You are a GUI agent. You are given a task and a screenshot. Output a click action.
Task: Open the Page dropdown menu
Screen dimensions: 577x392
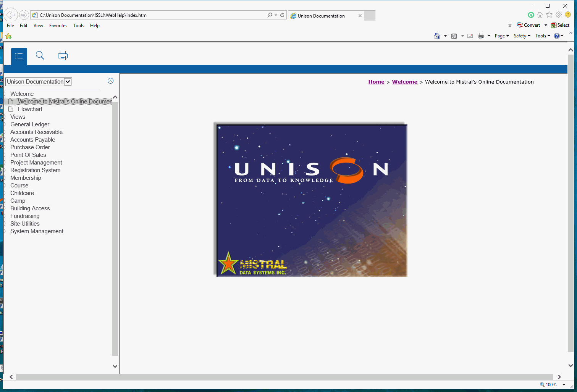pyautogui.click(x=502, y=36)
